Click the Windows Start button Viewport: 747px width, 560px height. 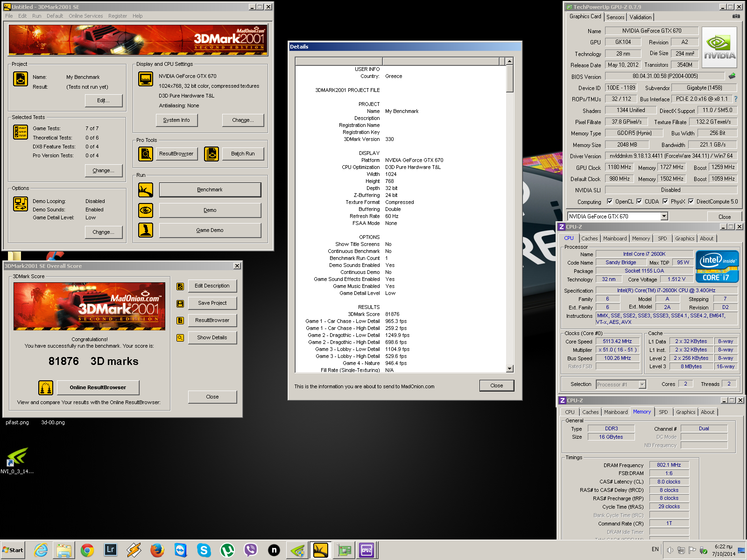pyautogui.click(x=13, y=550)
